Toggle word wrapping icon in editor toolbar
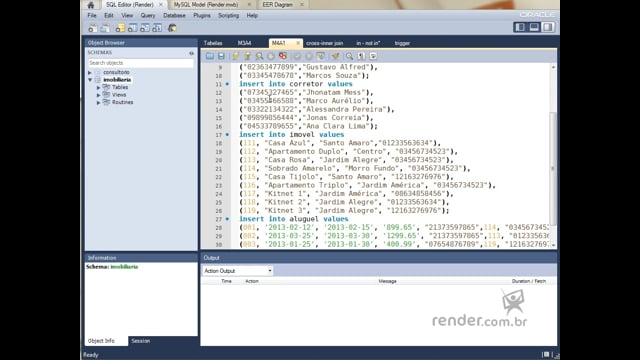 coord(373,56)
